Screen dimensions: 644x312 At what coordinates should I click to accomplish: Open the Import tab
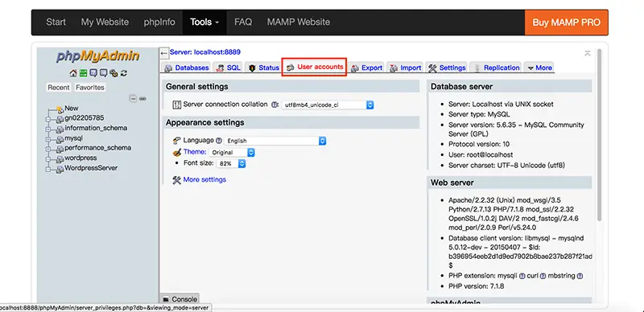(x=405, y=68)
